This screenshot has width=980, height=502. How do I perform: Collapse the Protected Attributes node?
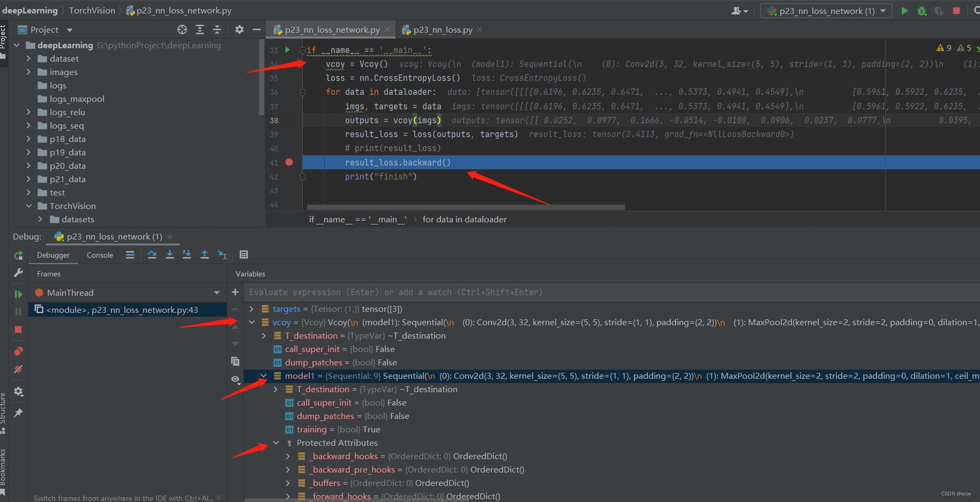coord(276,443)
